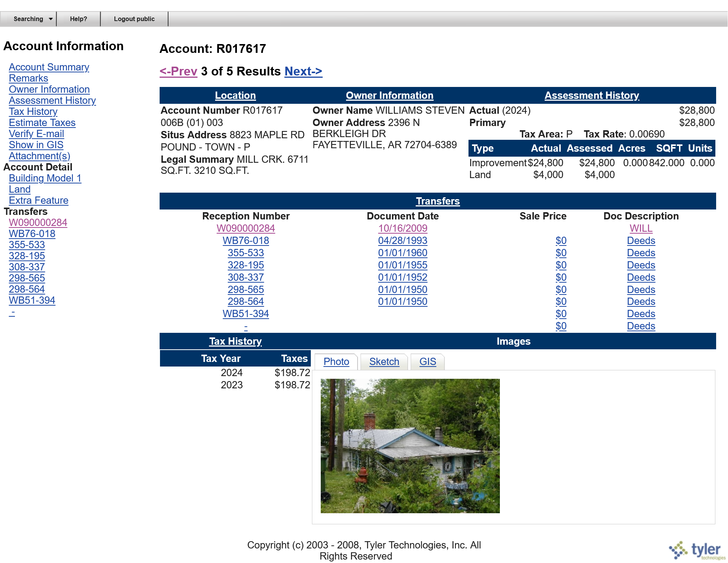Screen dimensions: 728x563
Task: Click the Tyler Technologies logo
Action: point(697,550)
